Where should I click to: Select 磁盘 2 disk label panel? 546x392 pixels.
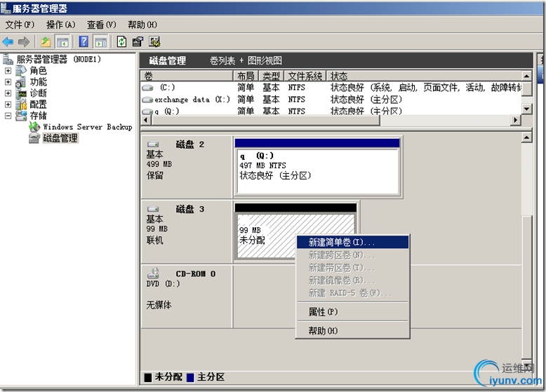(x=187, y=167)
